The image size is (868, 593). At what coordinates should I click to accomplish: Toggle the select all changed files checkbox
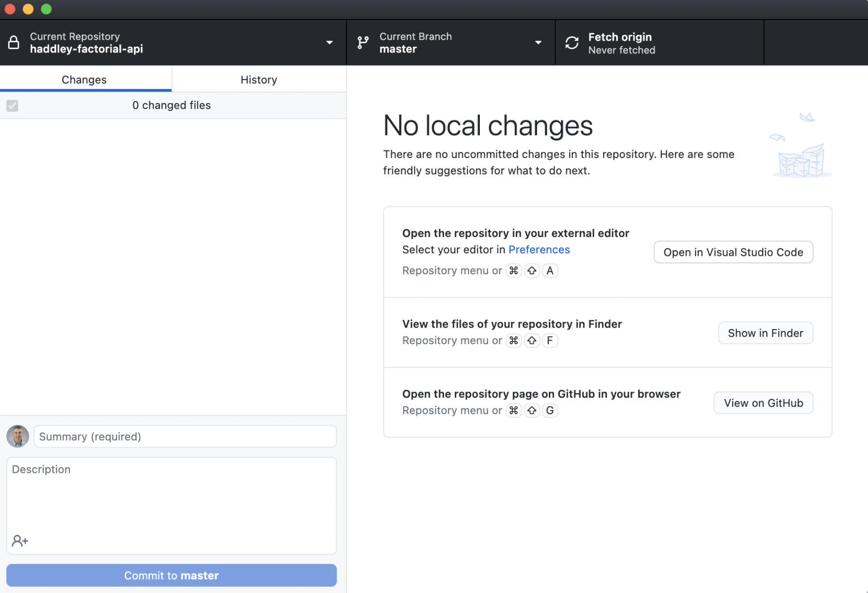[12, 105]
